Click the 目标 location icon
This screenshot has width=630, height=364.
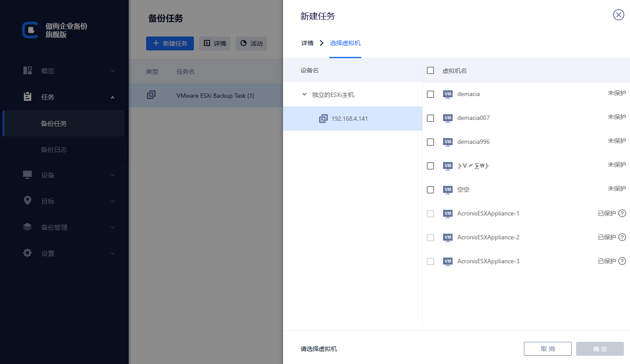pyautogui.click(x=27, y=201)
